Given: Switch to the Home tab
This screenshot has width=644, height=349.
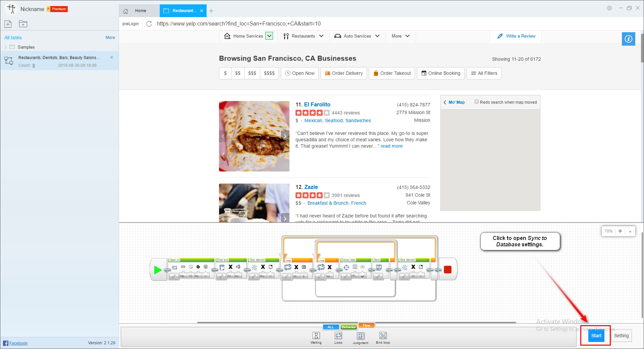Looking at the screenshot, I should (x=139, y=11).
